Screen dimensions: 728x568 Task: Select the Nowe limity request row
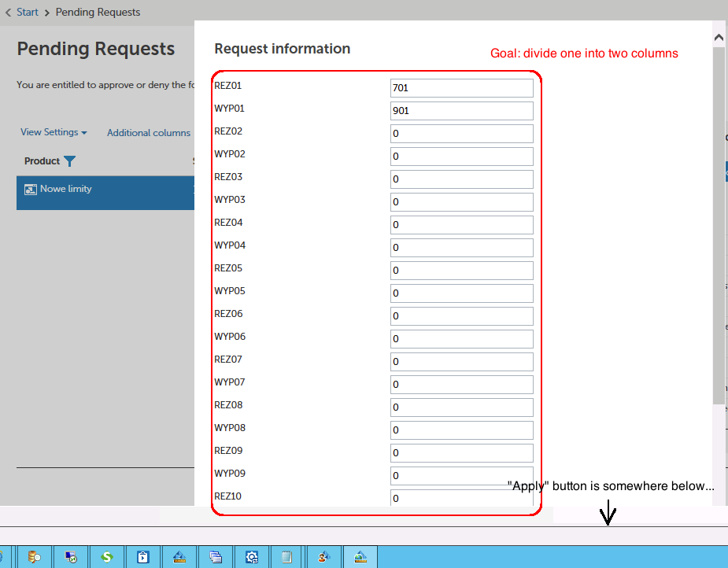pyautogui.click(x=105, y=193)
